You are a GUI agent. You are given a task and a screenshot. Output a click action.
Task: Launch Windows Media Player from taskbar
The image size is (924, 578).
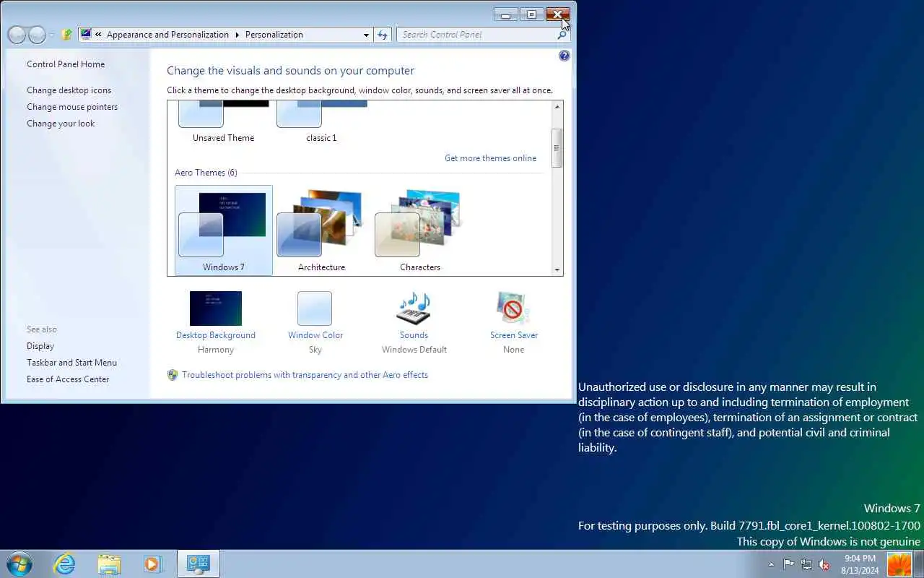pyautogui.click(x=153, y=564)
